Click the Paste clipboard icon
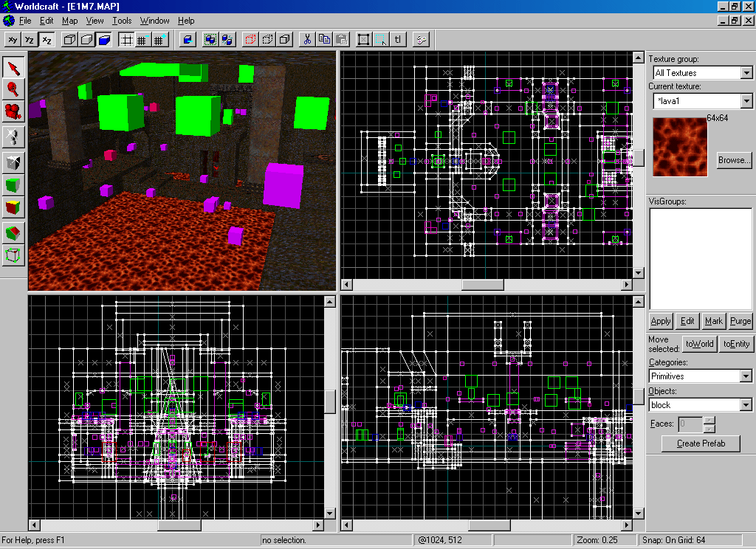This screenshot has height=549, width=756. (x=341, y=39)
